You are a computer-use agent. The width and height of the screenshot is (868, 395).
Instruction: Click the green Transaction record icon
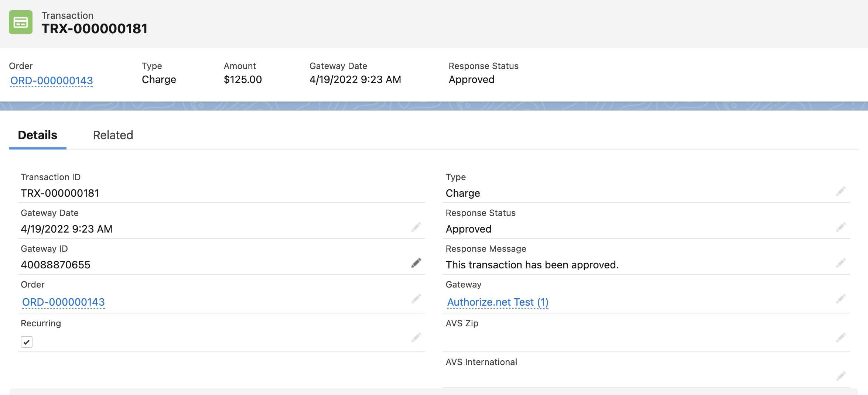coord(21,22)
